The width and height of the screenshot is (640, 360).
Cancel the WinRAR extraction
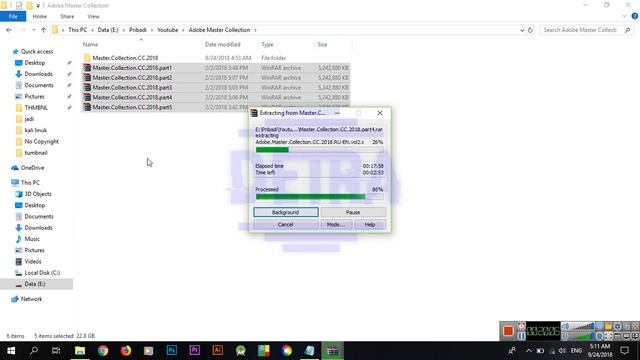[286, 224]
